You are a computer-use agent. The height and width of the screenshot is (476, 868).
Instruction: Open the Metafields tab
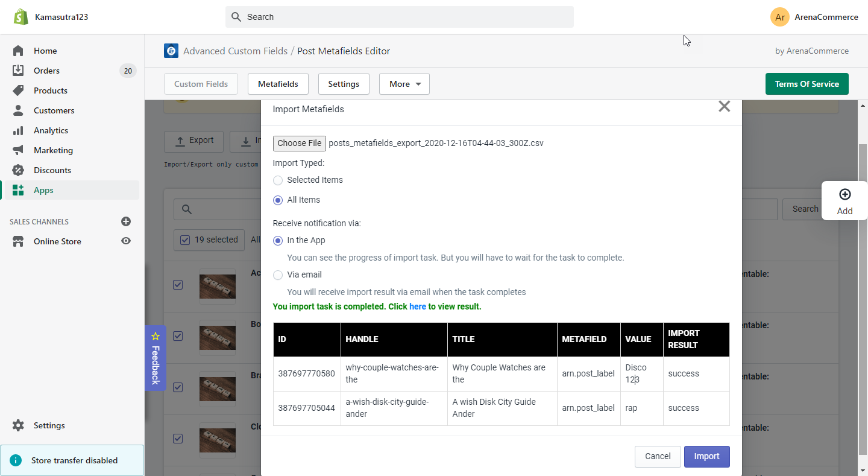pos(278,84)
